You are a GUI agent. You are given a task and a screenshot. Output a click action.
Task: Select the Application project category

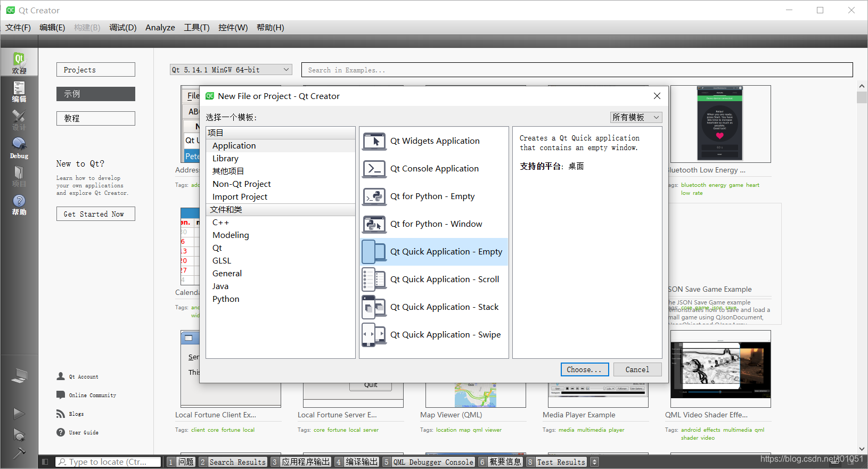coord(281,146)
